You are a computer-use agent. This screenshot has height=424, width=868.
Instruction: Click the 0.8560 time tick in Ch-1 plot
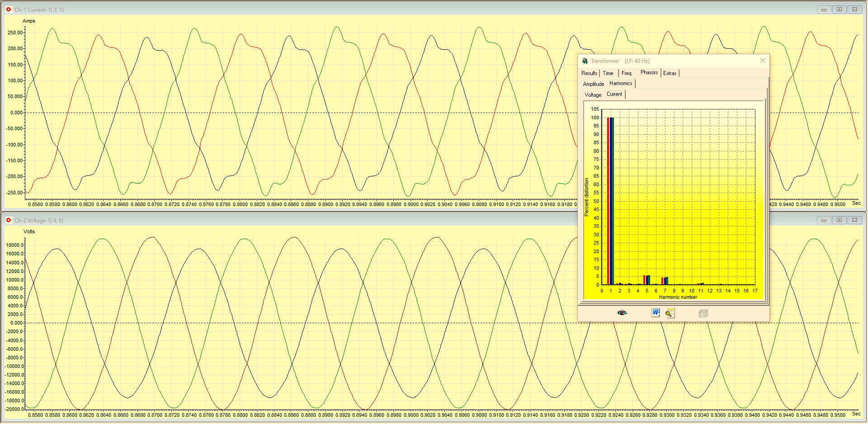[36, 204]
